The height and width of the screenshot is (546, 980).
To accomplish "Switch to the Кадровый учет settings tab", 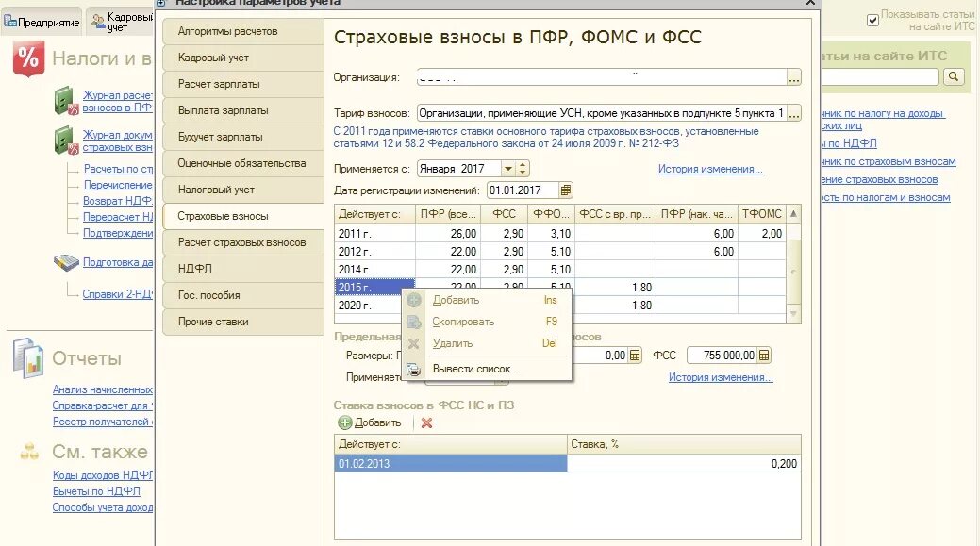I will pyautogui.click(x=243, y=58).
